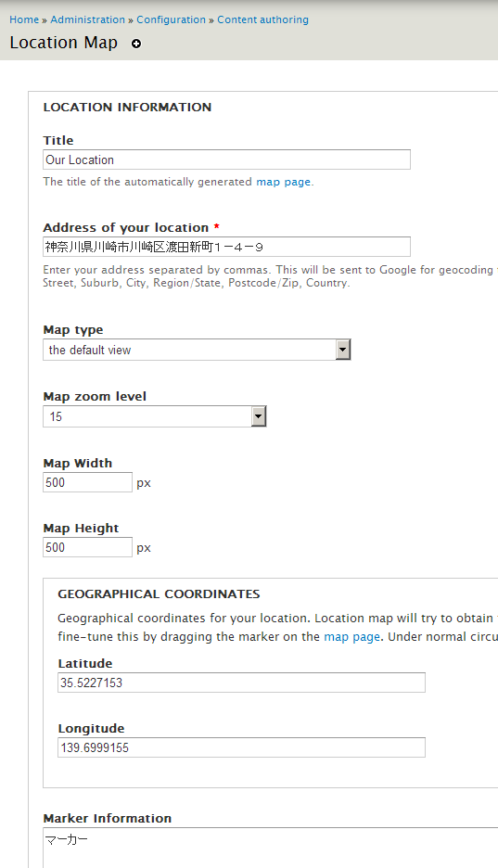Screen dimensions: 498x868
Task: Select the Map Width input box
Action: tap(87, 482)
